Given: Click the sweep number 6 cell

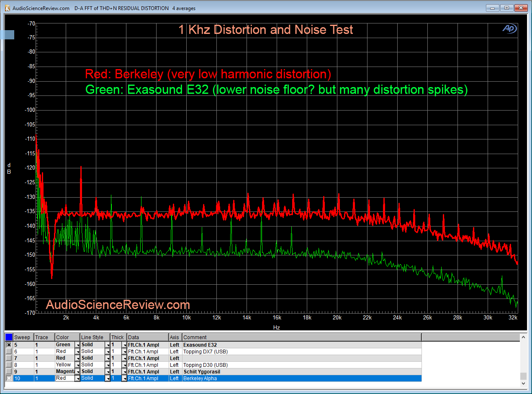Looking at the screenshot, I should (x=23, y=351).
